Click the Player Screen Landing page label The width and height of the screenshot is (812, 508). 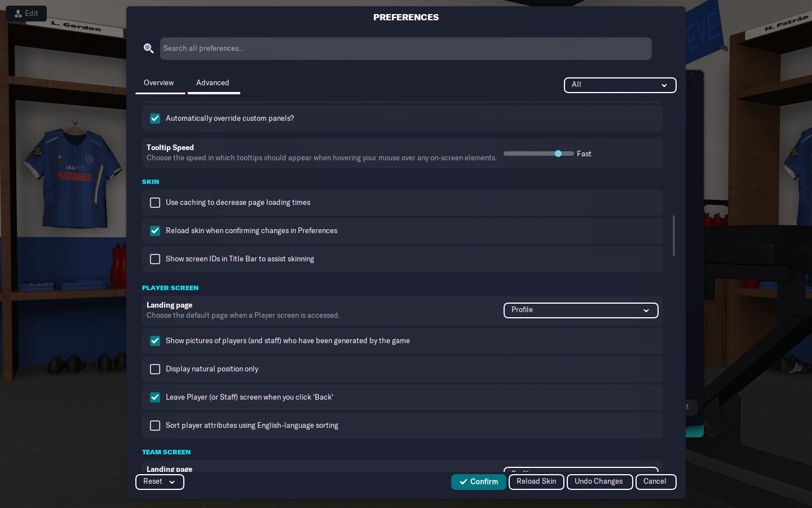tap(170, 305)
